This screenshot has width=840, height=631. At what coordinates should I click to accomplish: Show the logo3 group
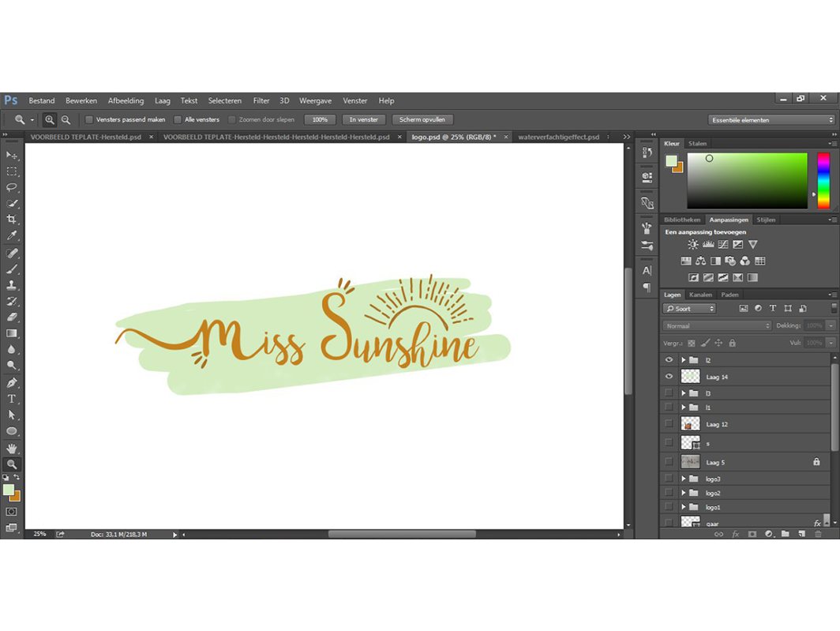(669, 479)
